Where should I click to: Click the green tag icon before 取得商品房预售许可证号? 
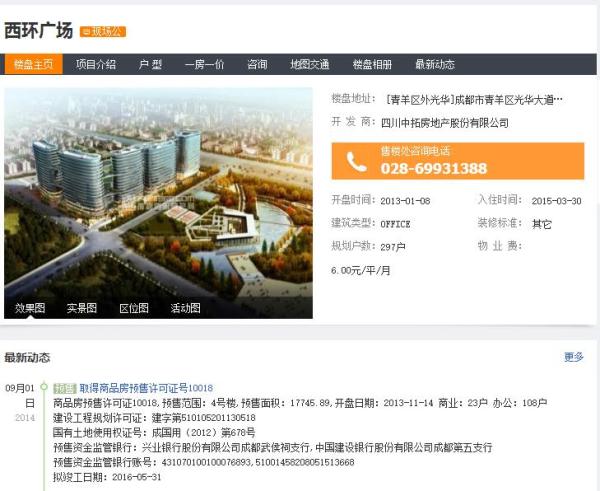click(x=65, y=388)
